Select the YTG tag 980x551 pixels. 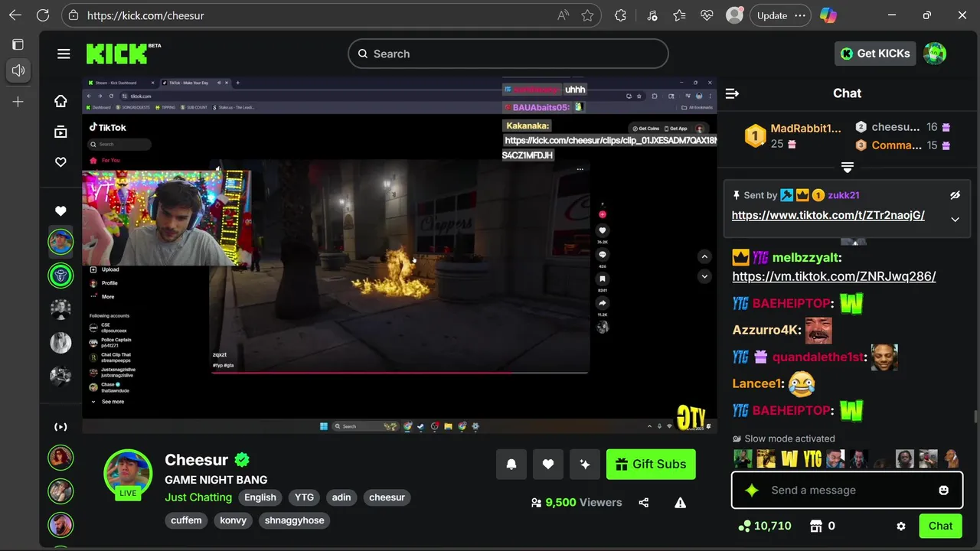[305, 497]
